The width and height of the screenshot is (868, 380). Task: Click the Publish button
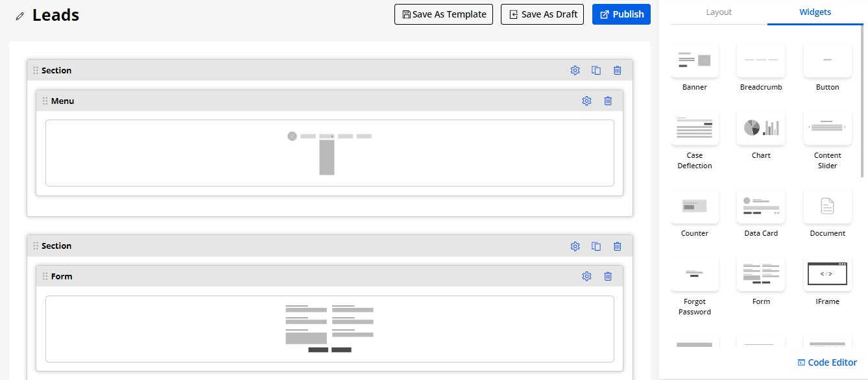click(x=621, y=14)
